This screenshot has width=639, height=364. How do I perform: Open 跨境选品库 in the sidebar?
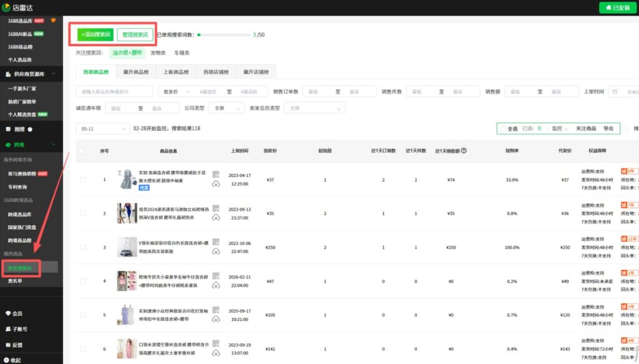[x=19, y=214]
